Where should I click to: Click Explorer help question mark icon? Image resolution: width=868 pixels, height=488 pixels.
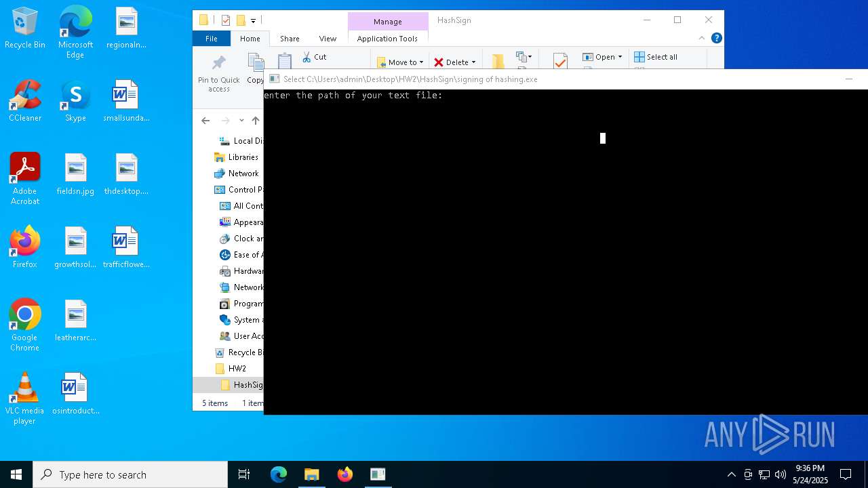point(716,39)
